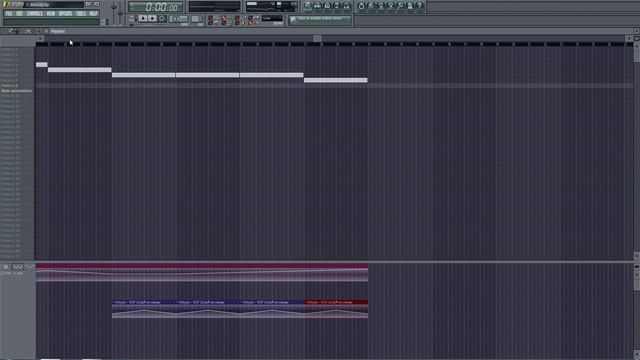The height and width of the screenshot is (360, 640).
Task: Open the FILE menu
Action: [9, 13]
